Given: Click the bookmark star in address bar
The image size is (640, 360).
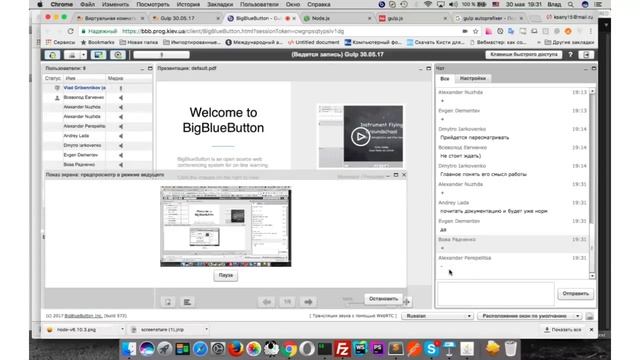Looking at the screenshot, I should coord(476,31).
